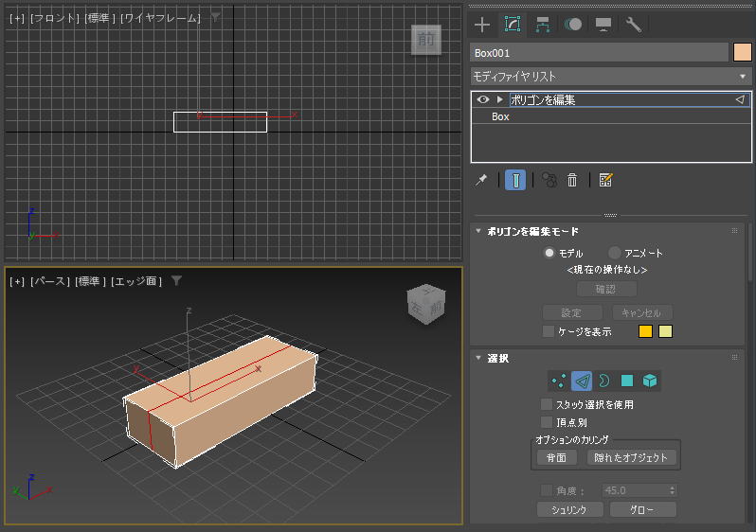Open the Display panel tab
The height and width of the screenshot is (532, 756).
(603, 25)
